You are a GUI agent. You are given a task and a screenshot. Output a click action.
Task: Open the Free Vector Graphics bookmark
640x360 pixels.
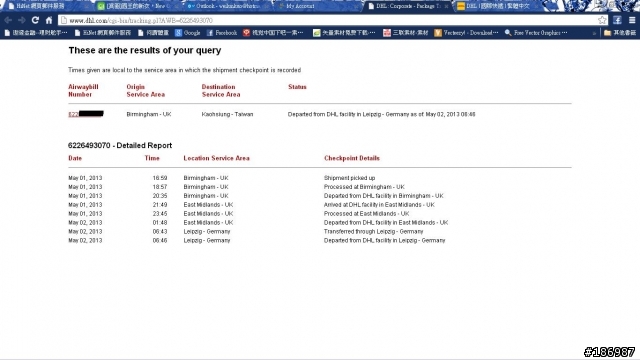(536, 33)
